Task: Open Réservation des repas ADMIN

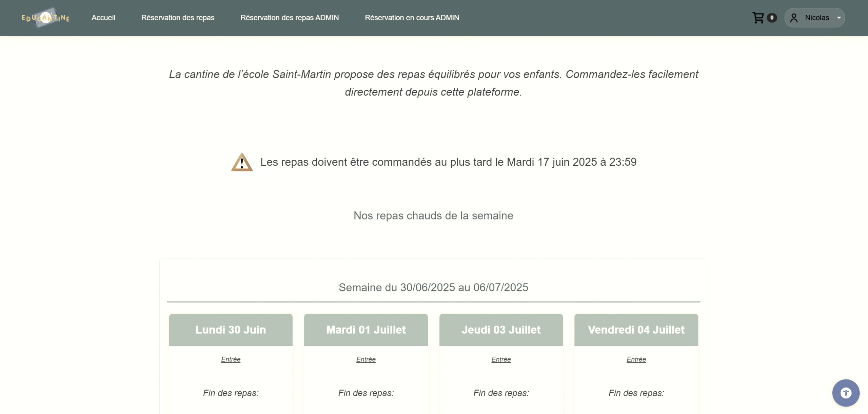Action: click(290, 18)
